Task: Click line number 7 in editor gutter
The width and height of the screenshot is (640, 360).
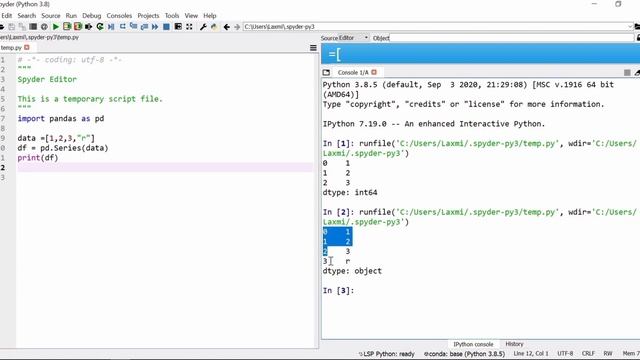Action: click(3, 119)
